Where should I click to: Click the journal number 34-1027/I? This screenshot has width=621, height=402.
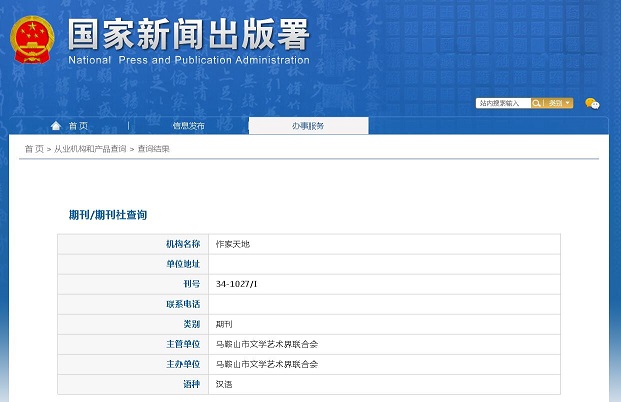tap(237, 284)
